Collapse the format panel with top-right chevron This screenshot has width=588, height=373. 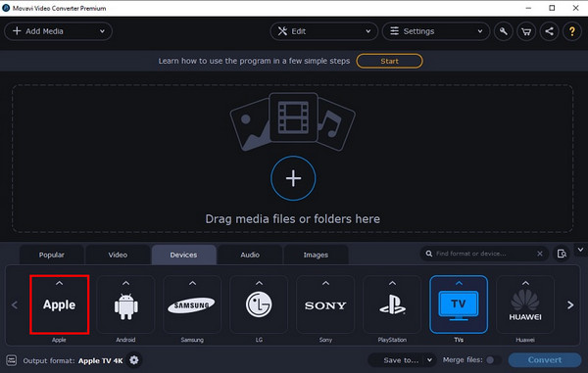pyautogui.click(x=580, y=250)
